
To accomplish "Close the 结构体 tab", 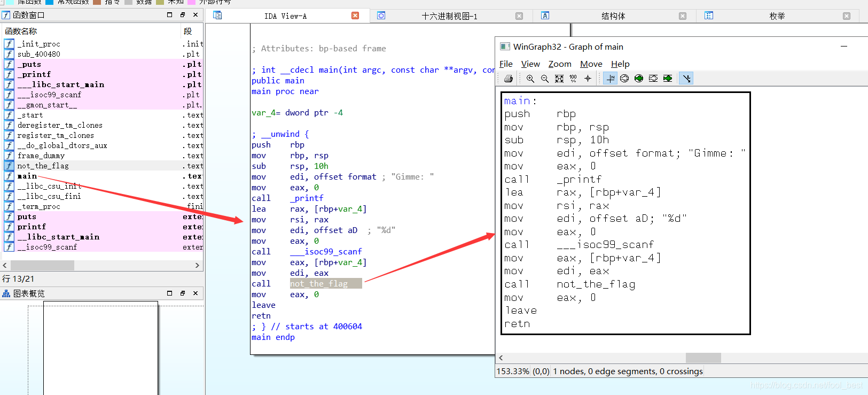I will coord(683,16).
